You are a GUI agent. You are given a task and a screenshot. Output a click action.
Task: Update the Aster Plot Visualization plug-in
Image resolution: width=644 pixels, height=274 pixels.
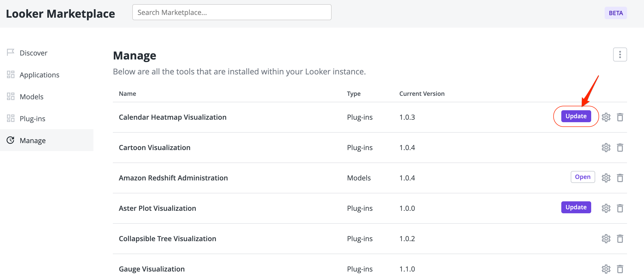(x=576, y=207)
